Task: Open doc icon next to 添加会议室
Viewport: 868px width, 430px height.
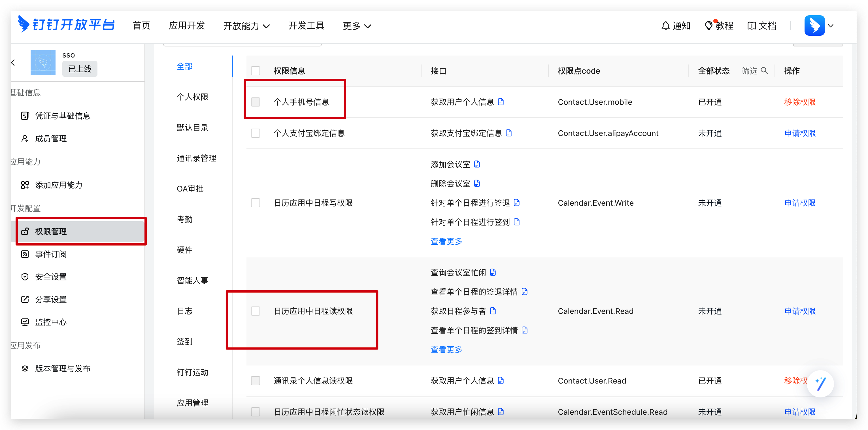Action: (x=477, y=164)
